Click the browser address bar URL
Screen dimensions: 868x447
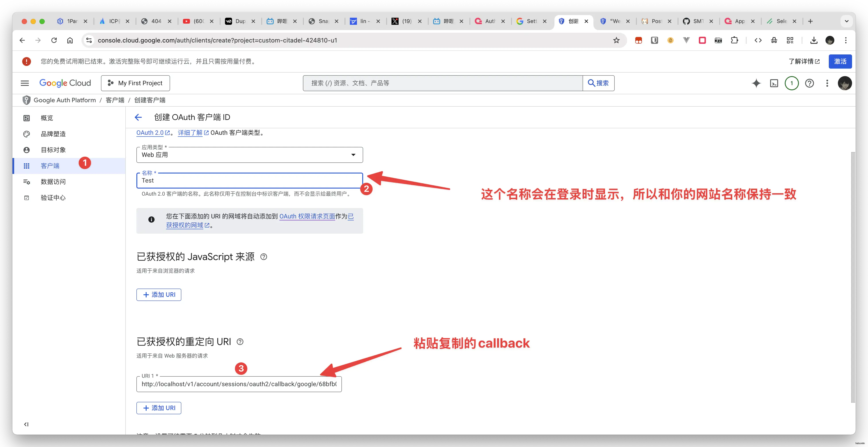coord(217,40)
